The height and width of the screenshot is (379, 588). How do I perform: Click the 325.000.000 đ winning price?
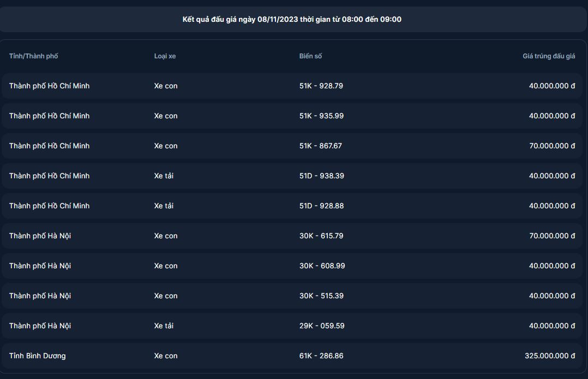[550, 356]
